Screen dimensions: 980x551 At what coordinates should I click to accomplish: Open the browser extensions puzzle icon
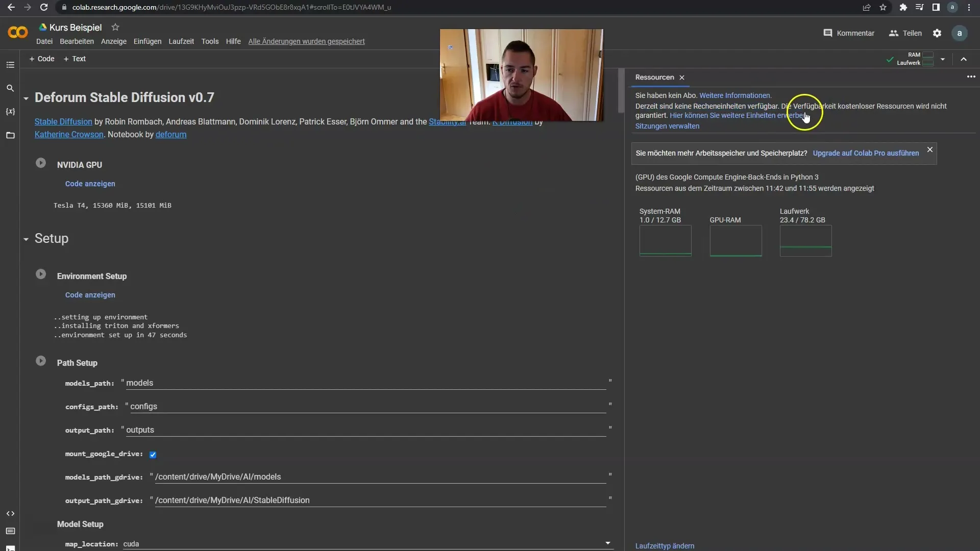click(903, 7)
